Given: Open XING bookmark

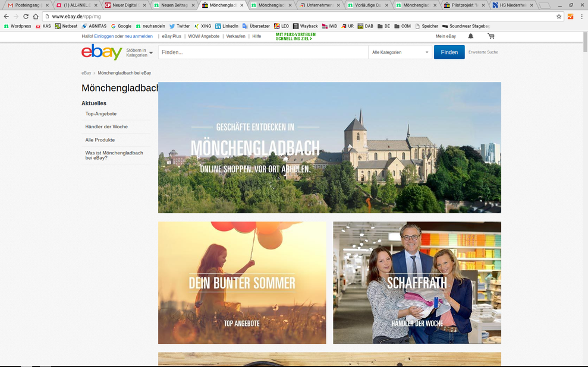Looking at the screenshot, I should click(203, 26).
